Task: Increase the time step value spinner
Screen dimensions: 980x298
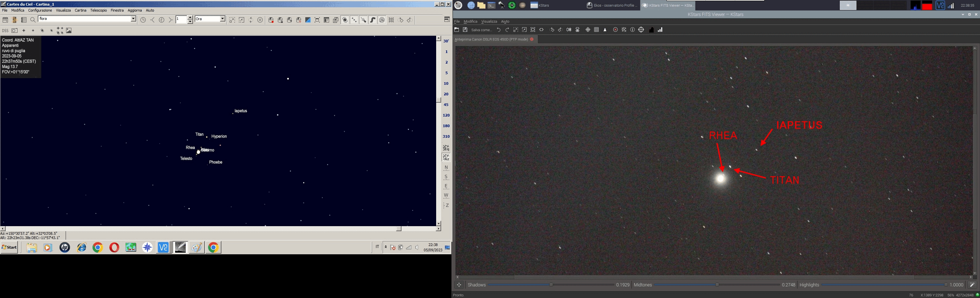Action: (190, 18)
